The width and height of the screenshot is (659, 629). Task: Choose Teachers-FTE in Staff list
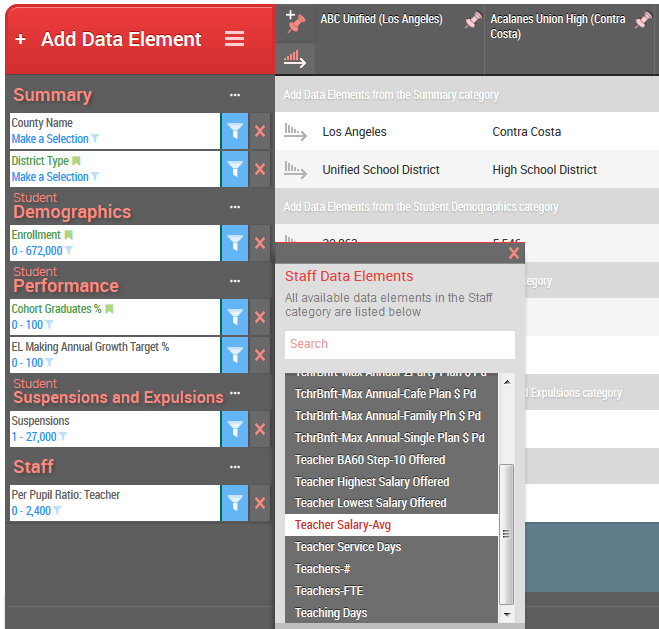[329, 591]
